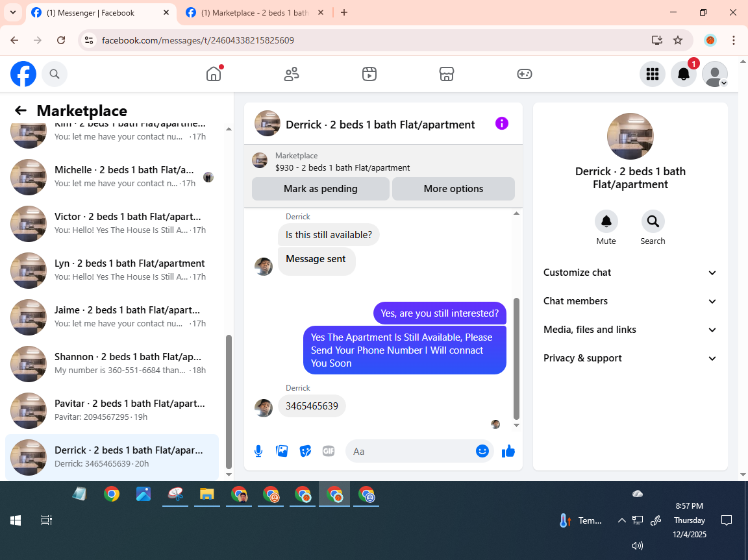Open the Gaming controller icon
The image size is (748, 560).
tap(524, 74)
